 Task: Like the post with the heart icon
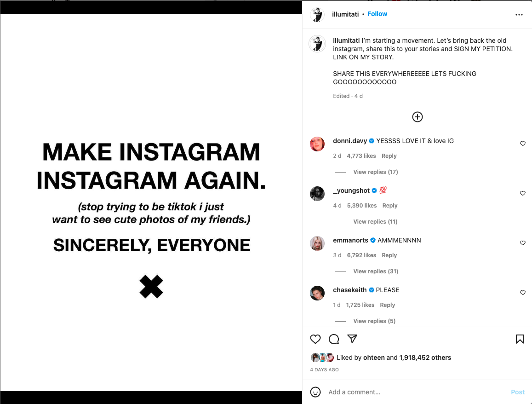tap(315, 339)
